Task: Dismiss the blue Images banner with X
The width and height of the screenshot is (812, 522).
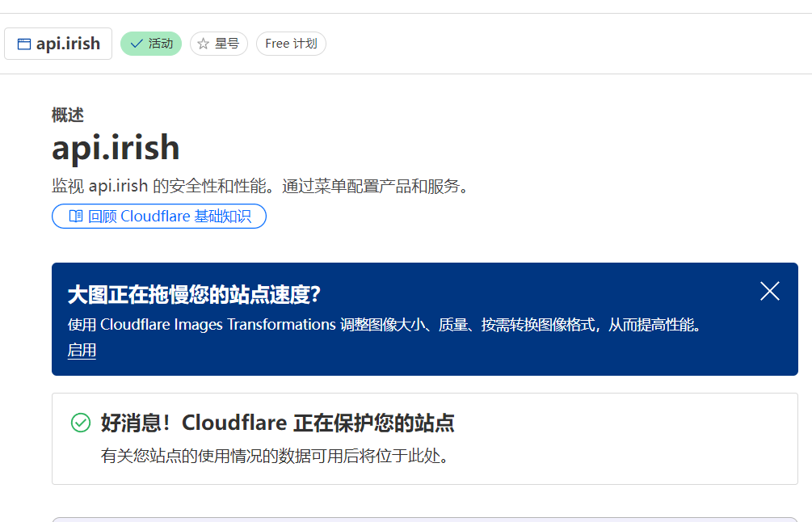Action: click(x=769, y=291)
